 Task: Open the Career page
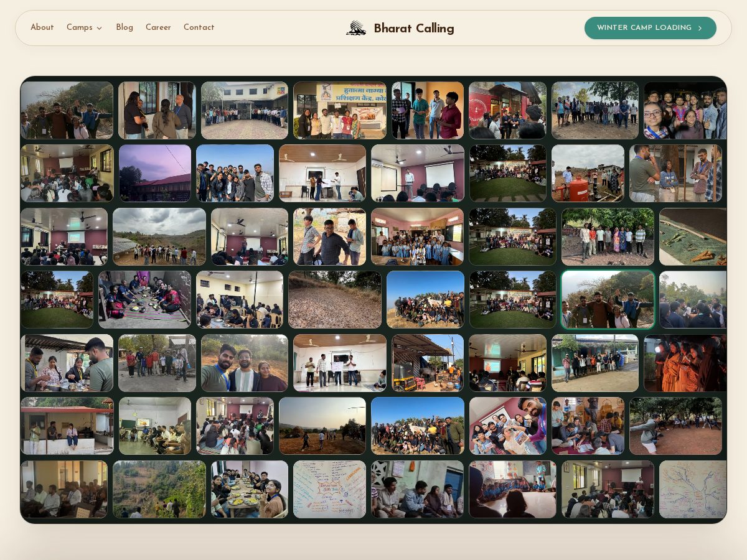(x=158, y=27)
